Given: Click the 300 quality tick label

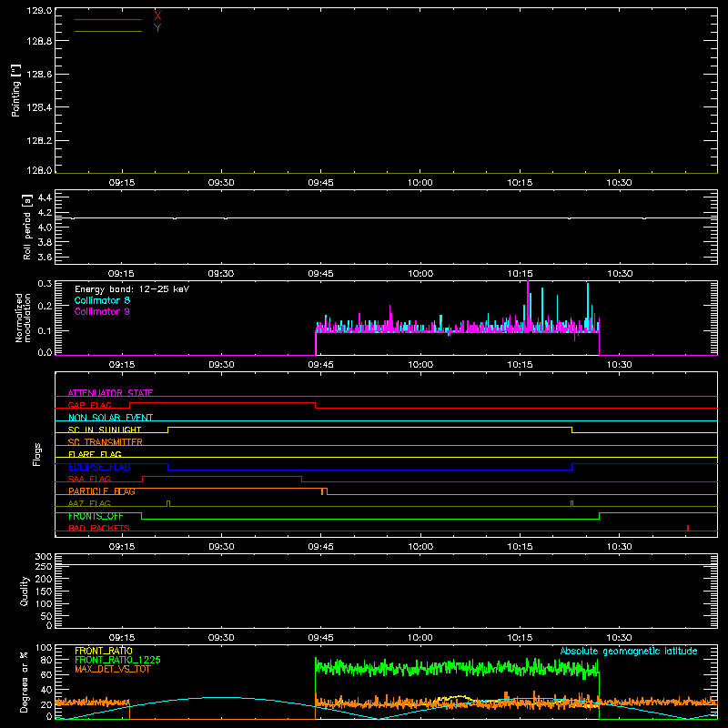Looking at the screenshot, I should (x=43, y=556).
